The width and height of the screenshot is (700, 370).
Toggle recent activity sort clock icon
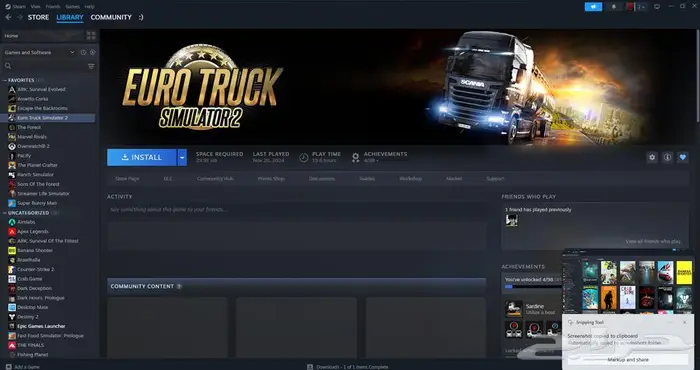point(83,52)
